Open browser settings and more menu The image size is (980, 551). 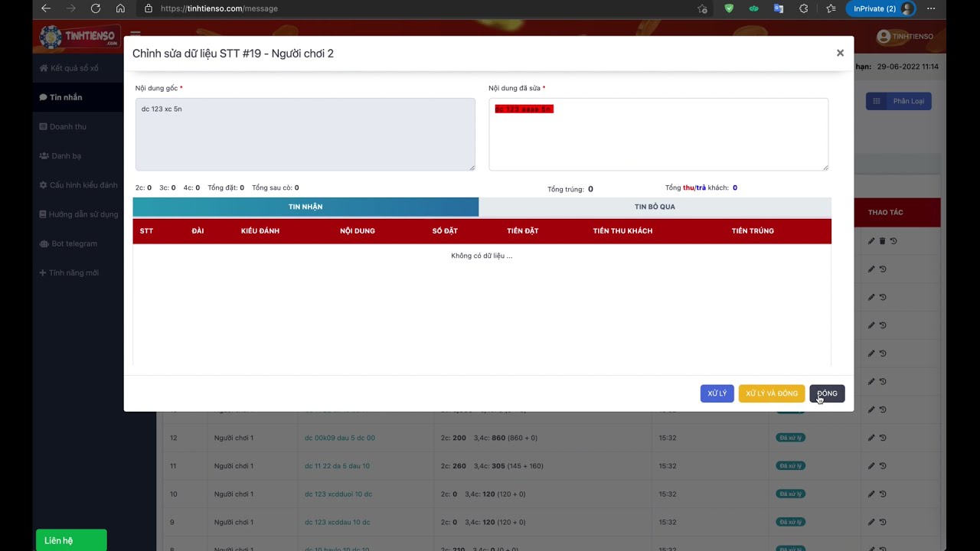tap(931, 8)
